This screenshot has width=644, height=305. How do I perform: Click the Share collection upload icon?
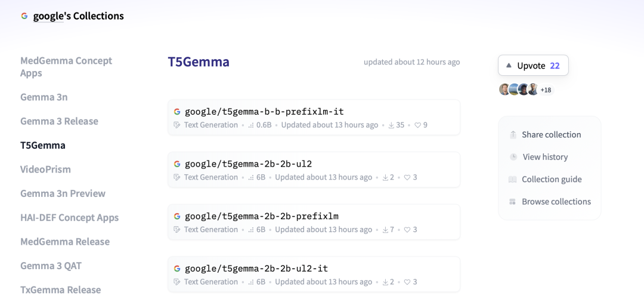[513, 135]
